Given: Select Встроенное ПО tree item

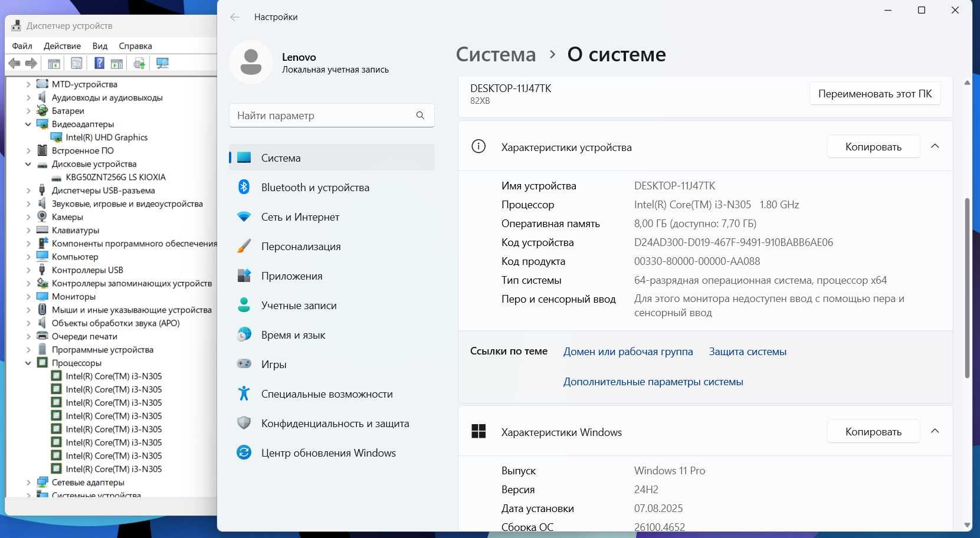Looking at the screenshot, I should coord(83,150).
